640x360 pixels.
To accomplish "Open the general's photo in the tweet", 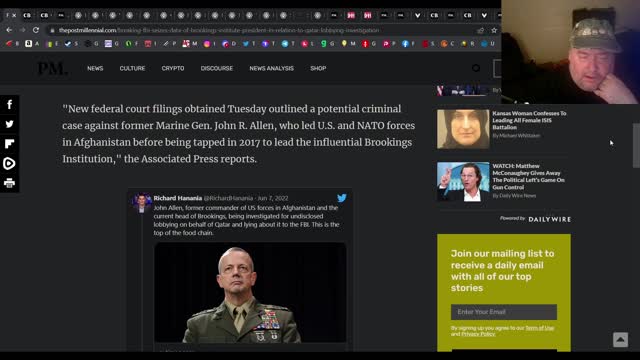I will (x=250, y=292).
